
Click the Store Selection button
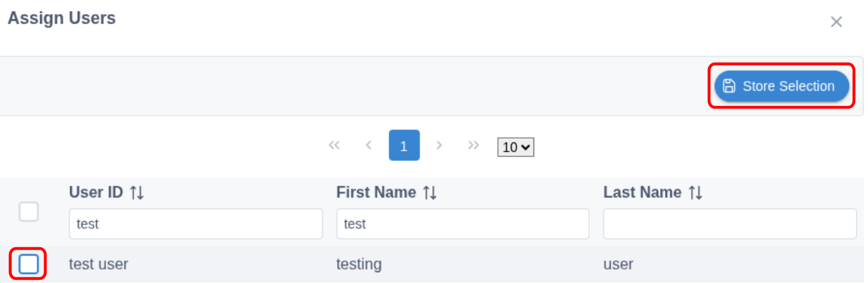[x=782, y=86]
